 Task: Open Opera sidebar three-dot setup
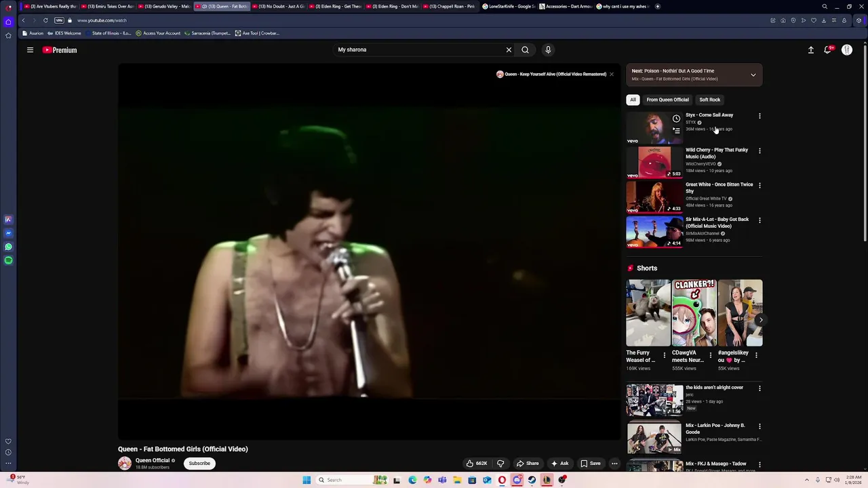point(8,463)
